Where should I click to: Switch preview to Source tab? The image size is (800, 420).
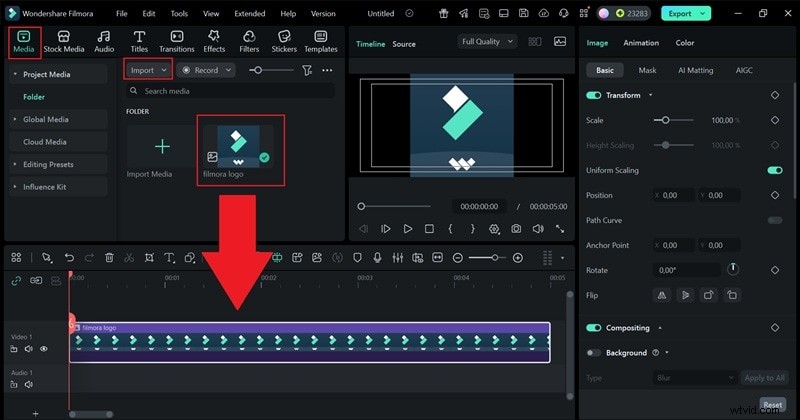tap(404, 44)
